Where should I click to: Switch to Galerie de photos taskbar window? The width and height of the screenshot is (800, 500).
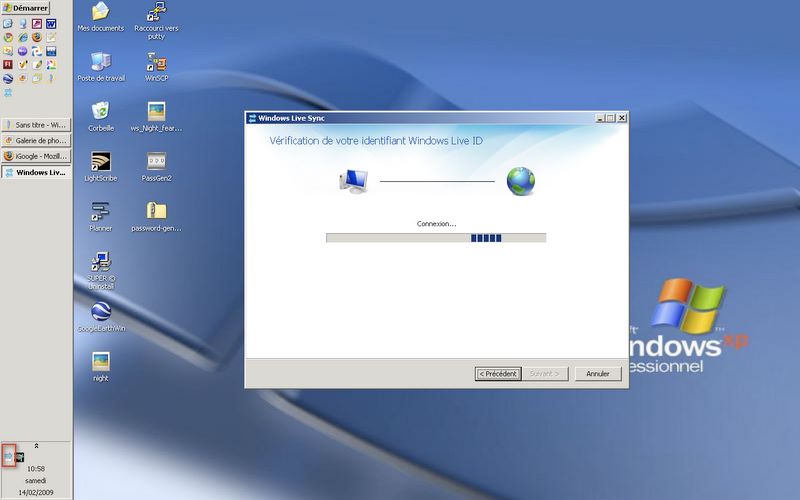pos(36,140)
